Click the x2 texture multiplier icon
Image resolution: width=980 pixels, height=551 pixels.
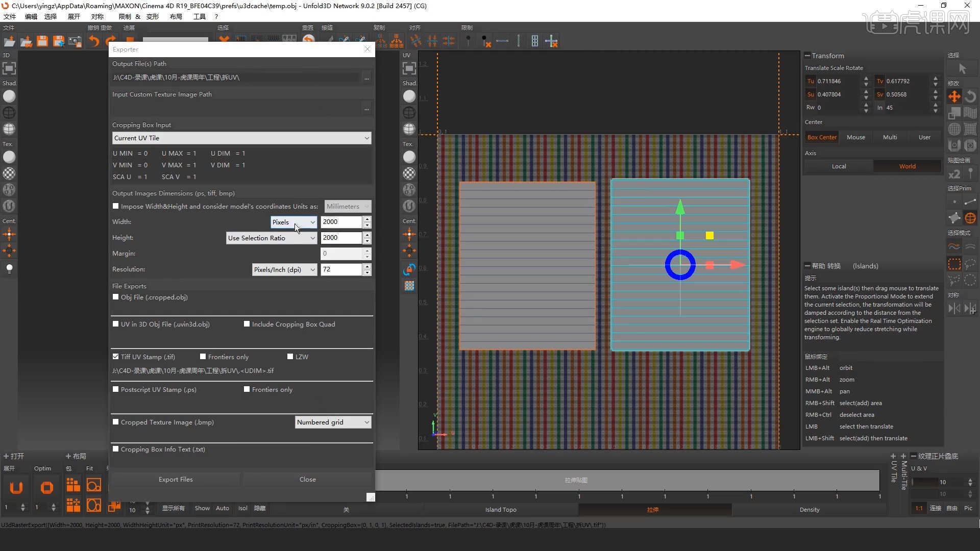pos(954,174)
